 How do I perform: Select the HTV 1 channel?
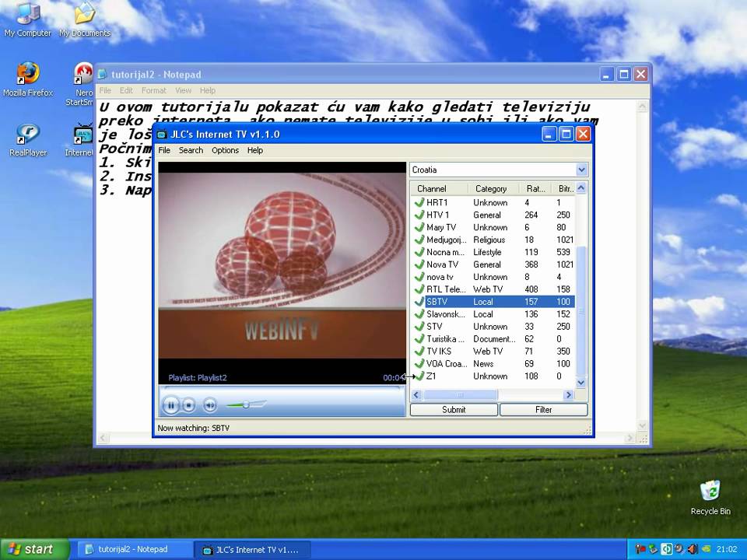tap(493, 215)
